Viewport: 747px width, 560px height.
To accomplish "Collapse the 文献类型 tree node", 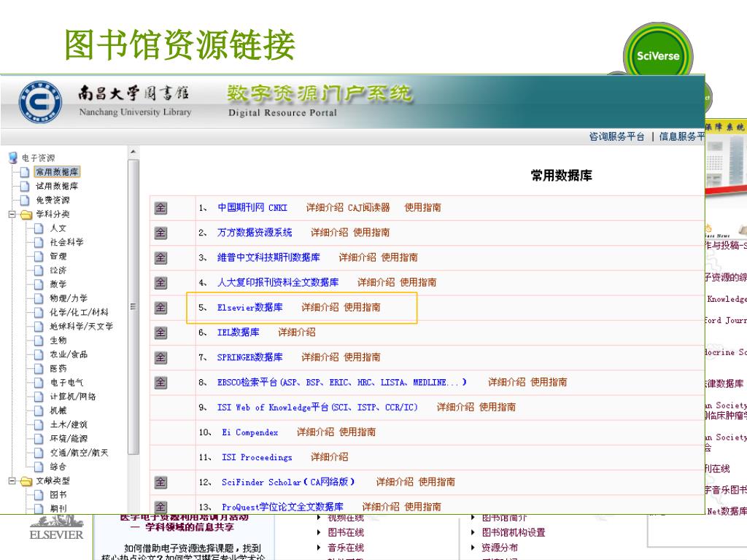I will tap(12, 481).
